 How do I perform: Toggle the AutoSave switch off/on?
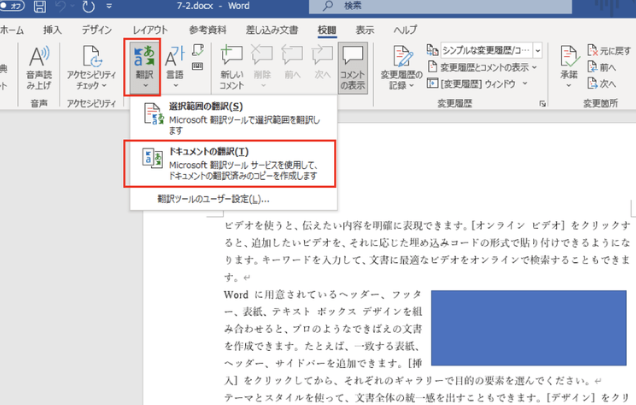click(12, 6)
